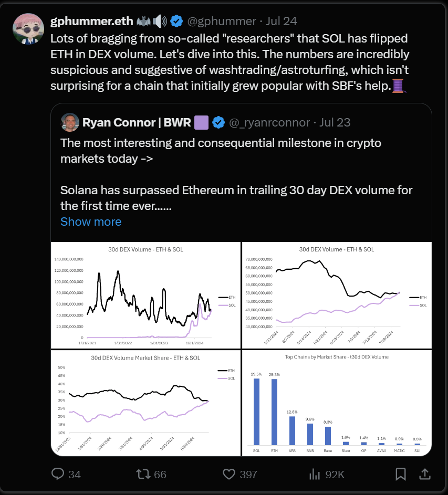
Task: Open the DEX Volume Market Share chart
Action: click(x=145, y=403)
